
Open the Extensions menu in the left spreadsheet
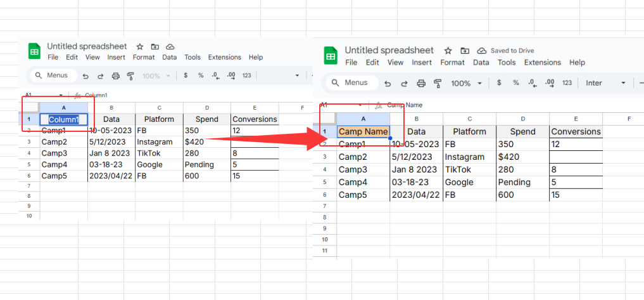pyautogui.click(x=224, y=57)
